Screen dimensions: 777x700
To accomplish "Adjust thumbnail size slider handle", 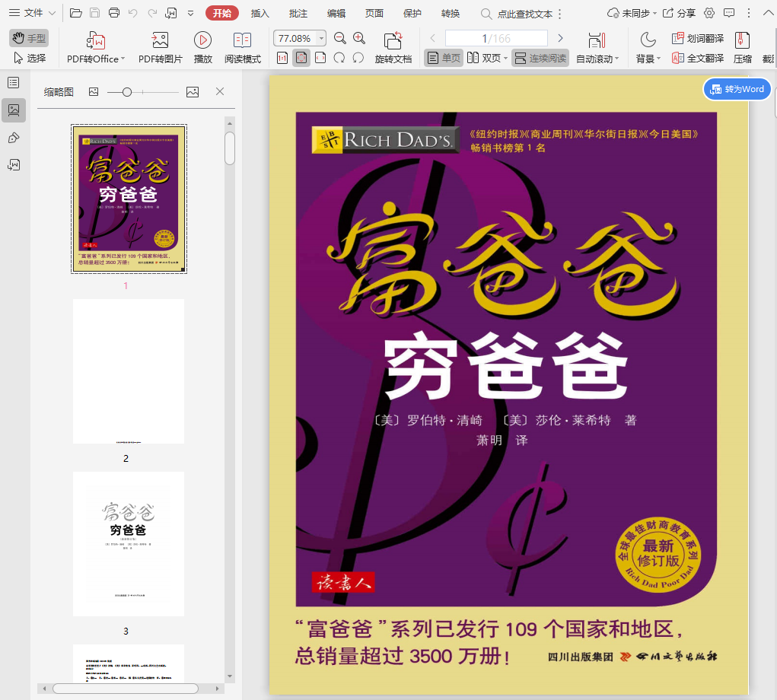I will [127, 92].
